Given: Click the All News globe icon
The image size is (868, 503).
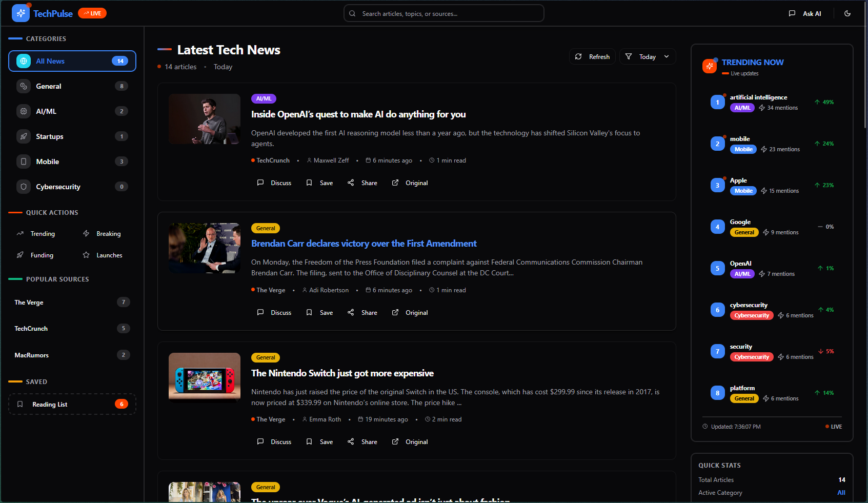Looking at the screenshot, I should (24, 61).
